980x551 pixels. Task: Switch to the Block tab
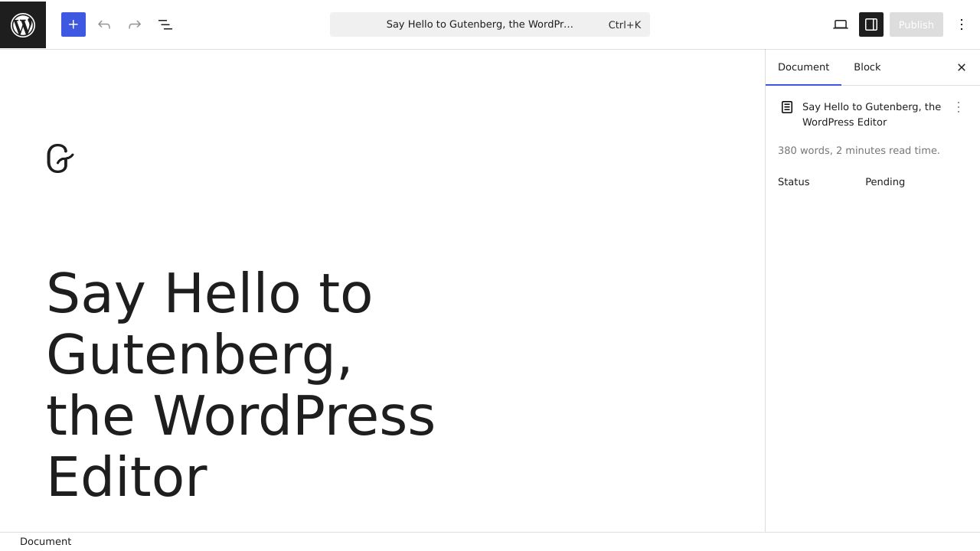pyautogui.click(x=867, y=67)
